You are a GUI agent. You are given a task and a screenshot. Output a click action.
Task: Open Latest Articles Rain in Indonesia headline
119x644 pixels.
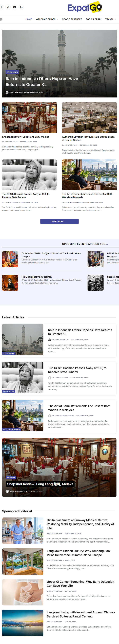80,332
